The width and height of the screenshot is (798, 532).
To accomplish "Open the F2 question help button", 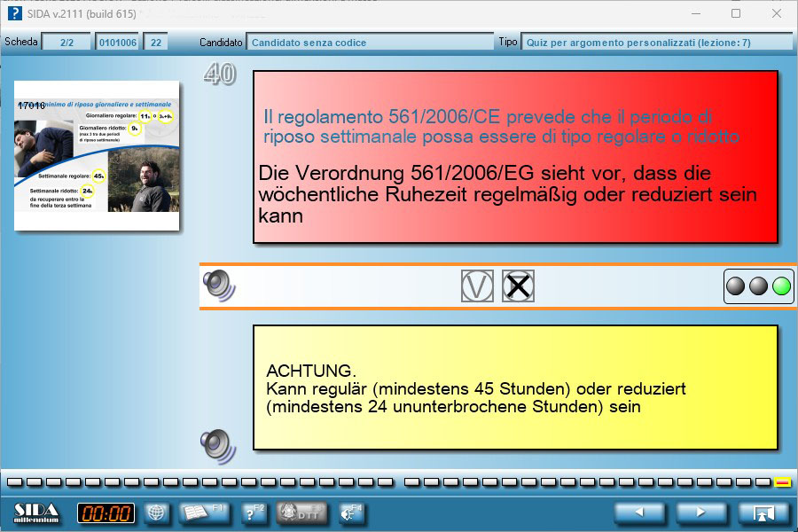I will (x=253, y=512).
